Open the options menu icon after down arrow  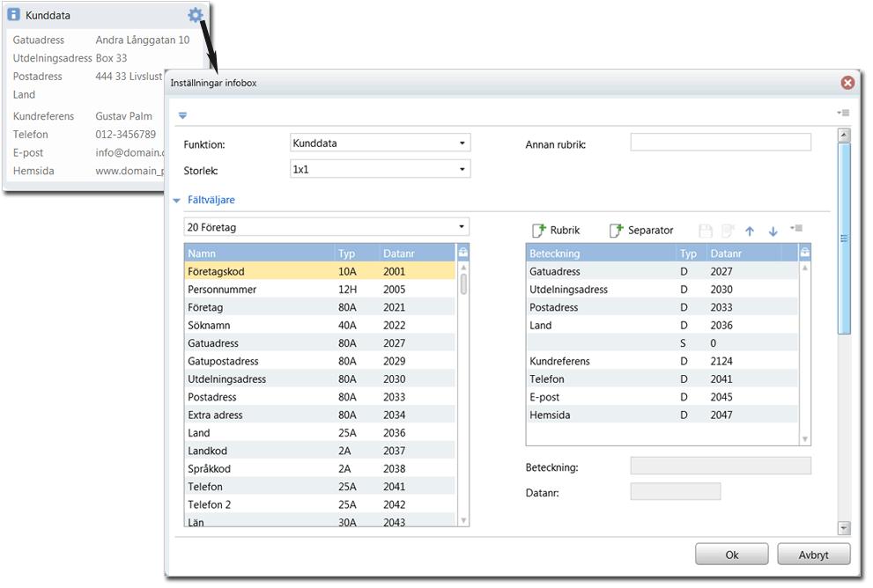pos(796,228)
